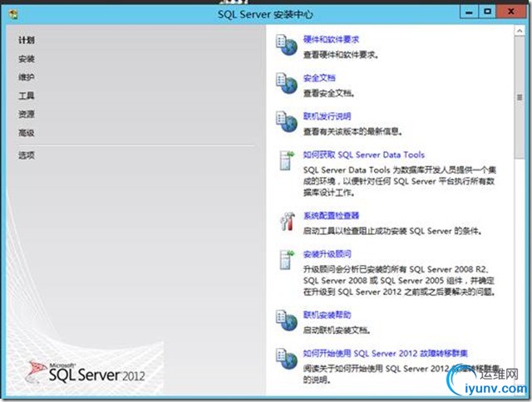Open the 联机发行说明 link

(x=327, y=116)
